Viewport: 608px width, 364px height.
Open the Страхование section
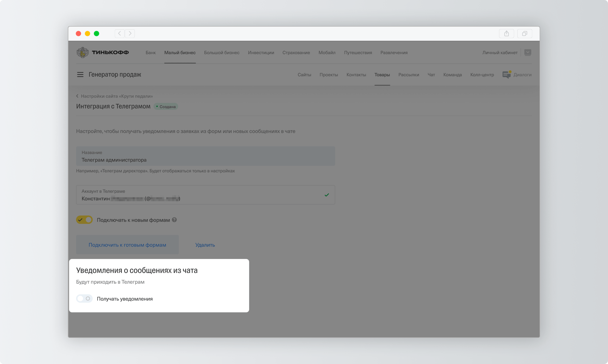(296, 53)
